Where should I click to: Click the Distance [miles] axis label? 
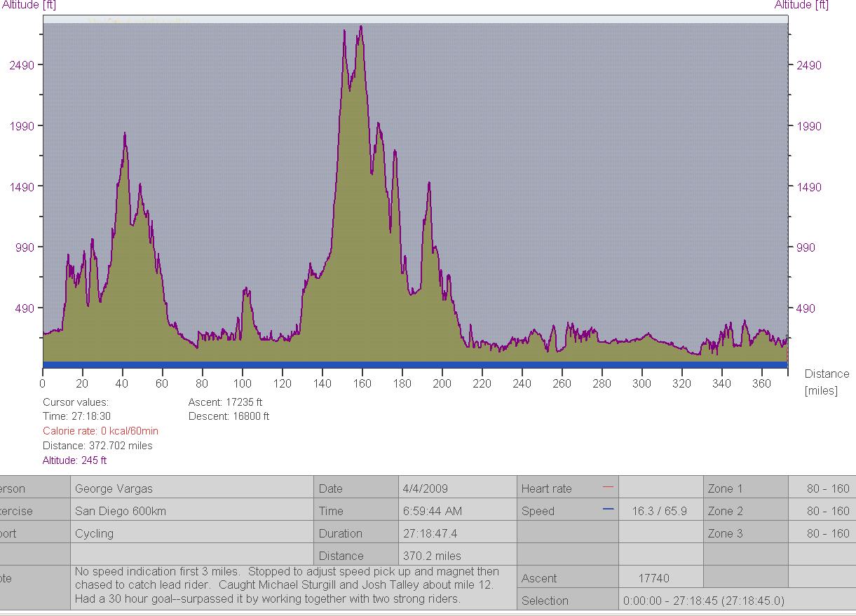825,383
